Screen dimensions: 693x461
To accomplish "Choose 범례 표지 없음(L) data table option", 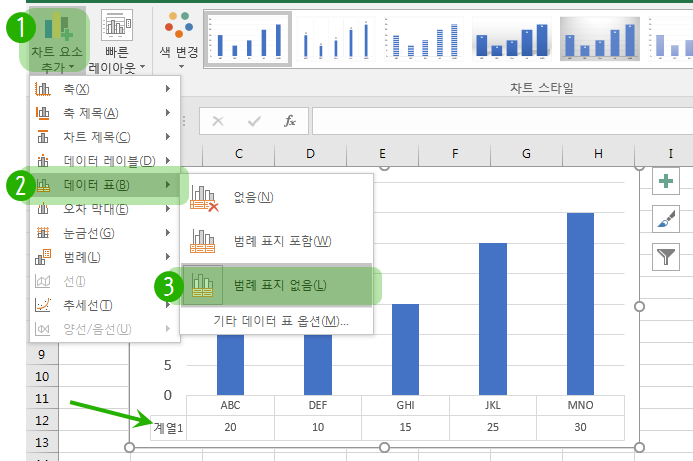I will click(x=277, y=286).
